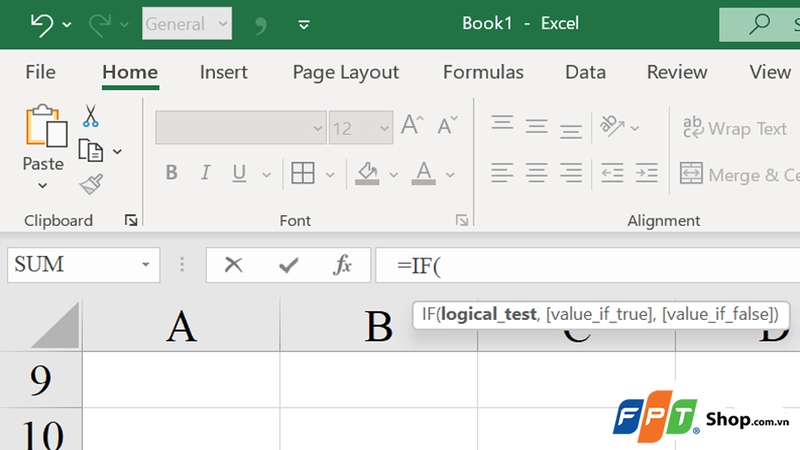Open the Page Layout tab
The image size is (800, 450).
(x=345, y=73)
